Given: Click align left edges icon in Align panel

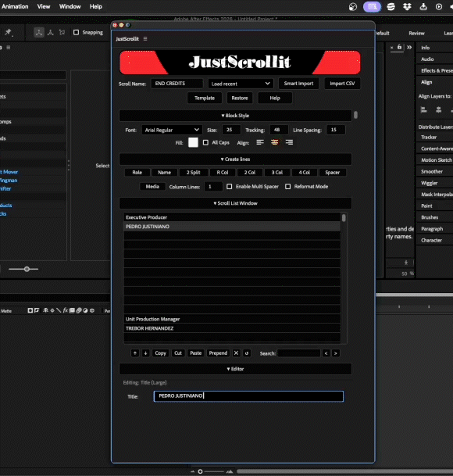Looking at the screenshot, I should (424, 110).
